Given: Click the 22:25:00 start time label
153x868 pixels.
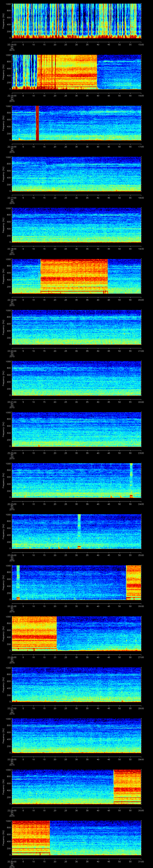Looking at the screenshot, I should coord(12,606).
